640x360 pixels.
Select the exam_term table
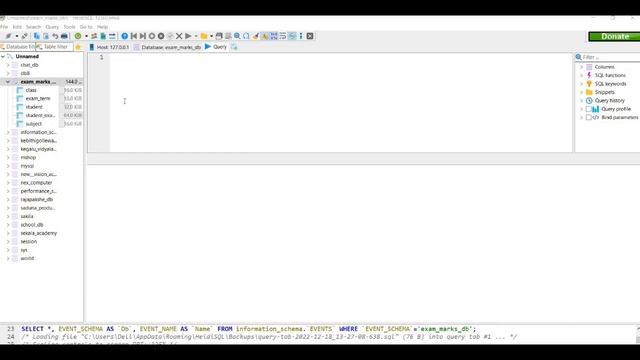coord(38,98)
